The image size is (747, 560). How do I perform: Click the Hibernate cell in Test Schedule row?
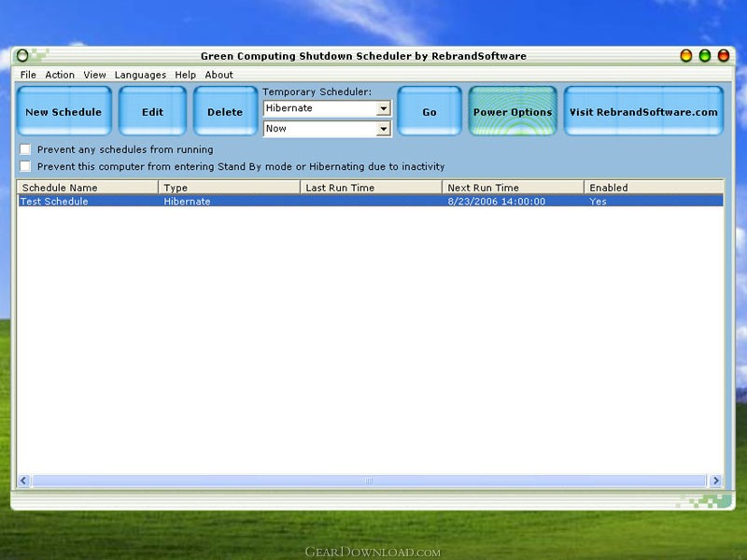(187, 202)
